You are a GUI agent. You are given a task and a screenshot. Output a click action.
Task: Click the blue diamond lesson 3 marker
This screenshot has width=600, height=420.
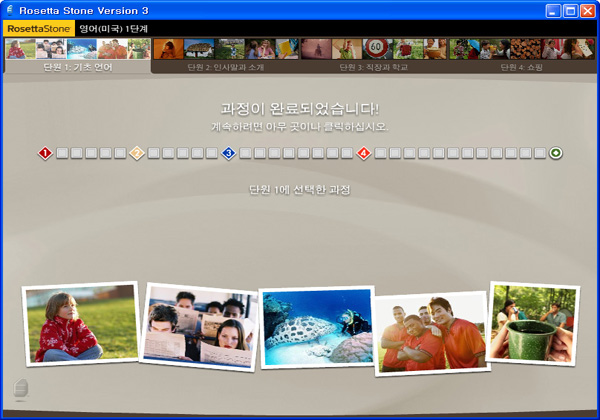pyautogui.click(x=228, y=153)
